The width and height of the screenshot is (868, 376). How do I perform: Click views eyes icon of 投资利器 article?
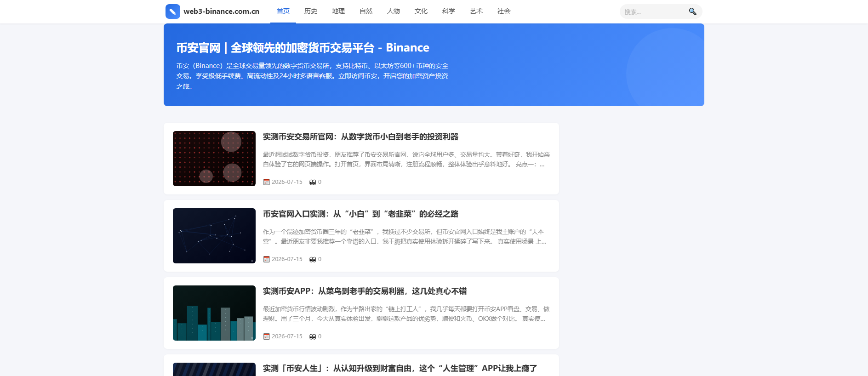(x=313, y=182)
